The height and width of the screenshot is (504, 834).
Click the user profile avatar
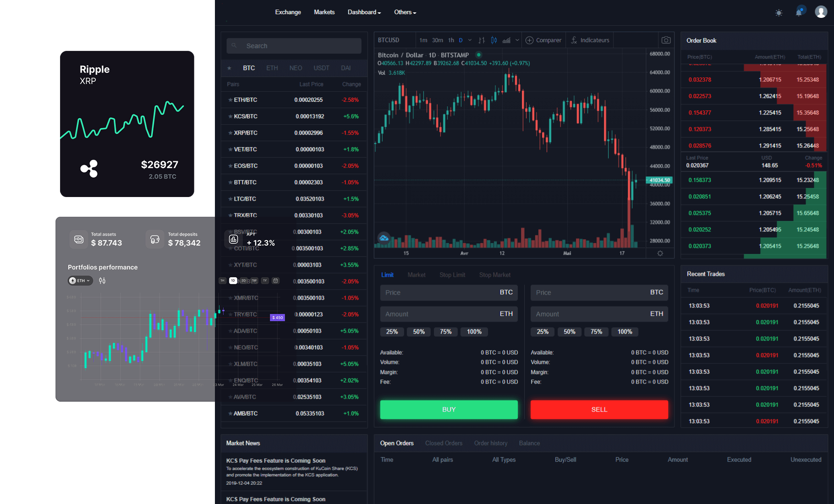(821, 11)
